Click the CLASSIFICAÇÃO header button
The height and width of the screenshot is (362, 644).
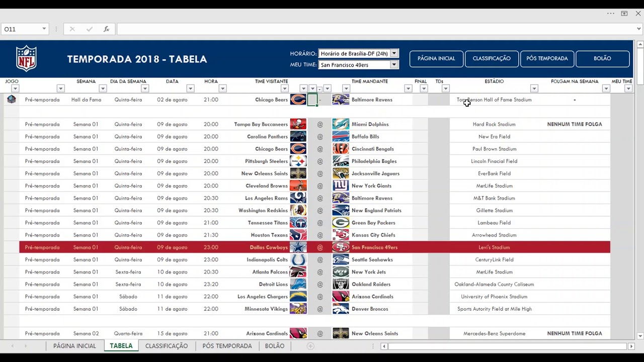click(x=492, y=58)
